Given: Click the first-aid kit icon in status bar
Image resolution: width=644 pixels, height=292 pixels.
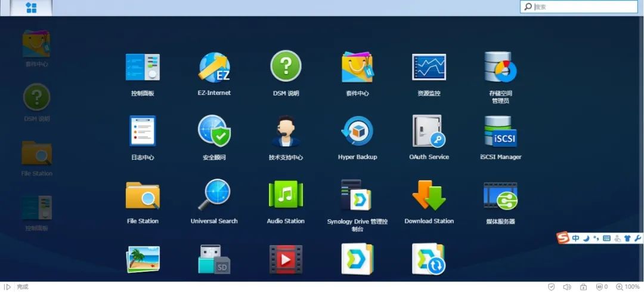Looking at the screenshot, I should pos(583,287).
